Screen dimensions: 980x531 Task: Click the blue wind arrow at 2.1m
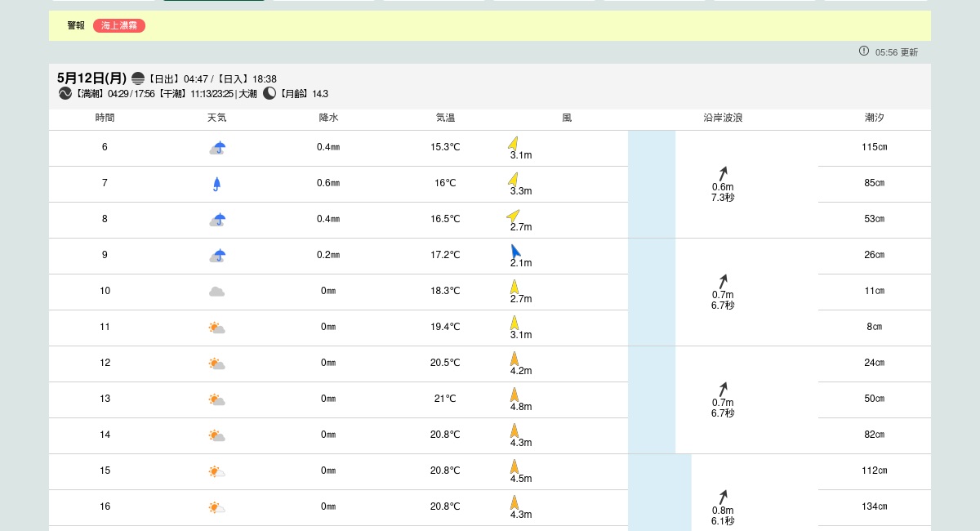coord(515,251)
